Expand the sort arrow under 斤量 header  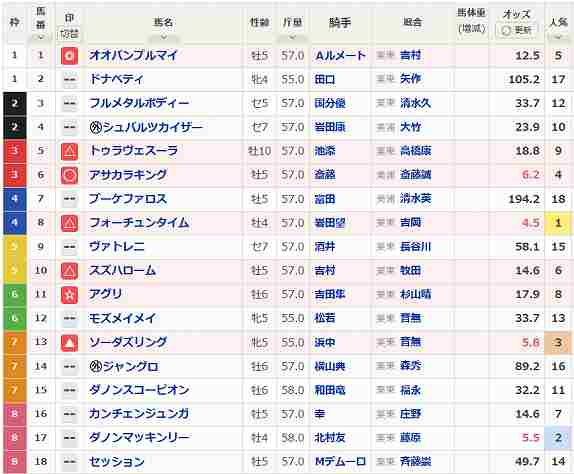point(292,37)
